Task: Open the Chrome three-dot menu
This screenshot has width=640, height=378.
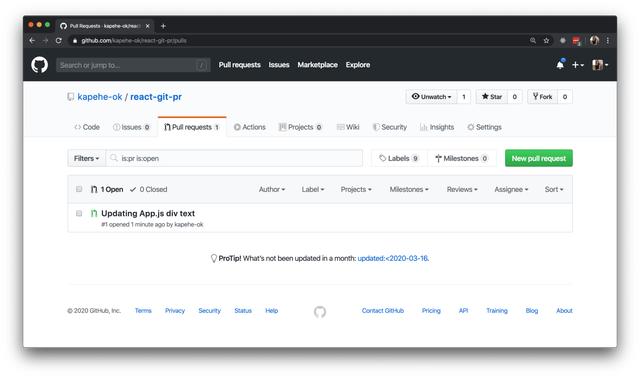Action: click(608, 40)
